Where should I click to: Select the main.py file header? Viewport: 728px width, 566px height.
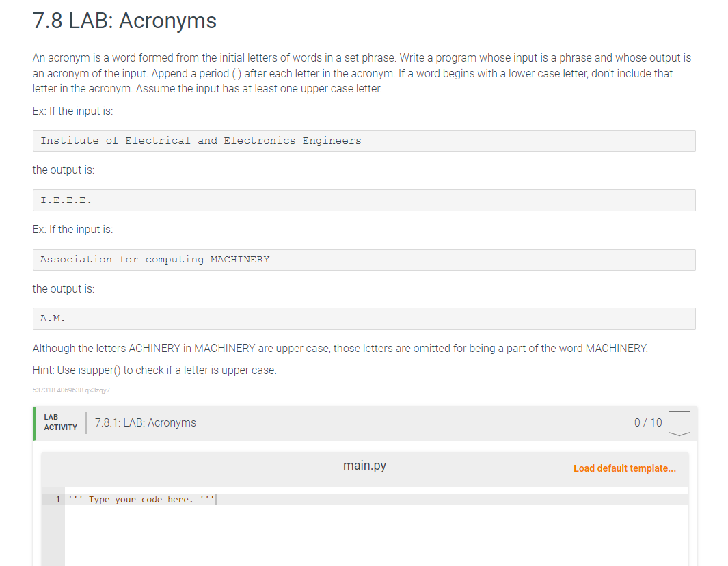[x=364, y=466]
